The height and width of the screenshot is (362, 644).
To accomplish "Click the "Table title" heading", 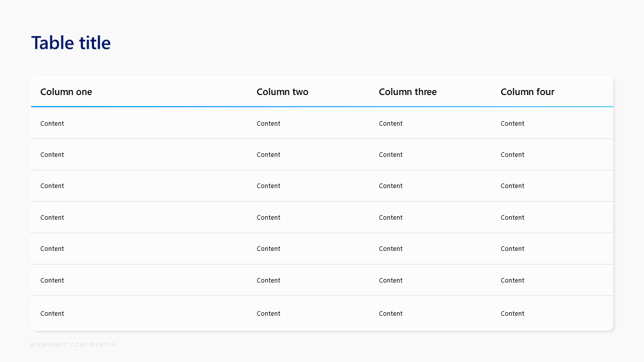I will [x=71, y=43].
